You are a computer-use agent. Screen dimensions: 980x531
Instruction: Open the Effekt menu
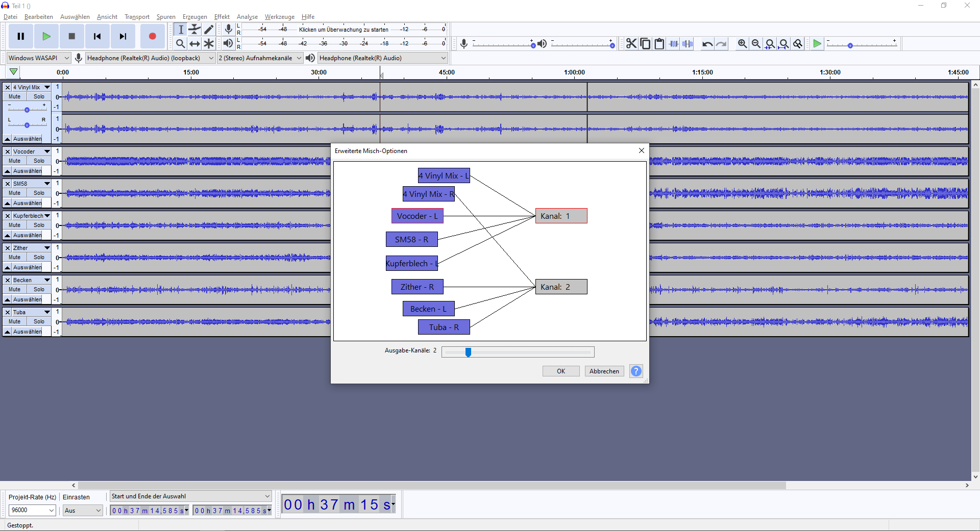[x=222, y=17]
